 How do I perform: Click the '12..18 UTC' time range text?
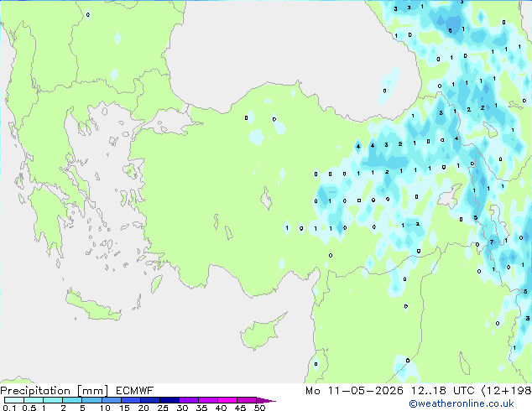(442, 391)
